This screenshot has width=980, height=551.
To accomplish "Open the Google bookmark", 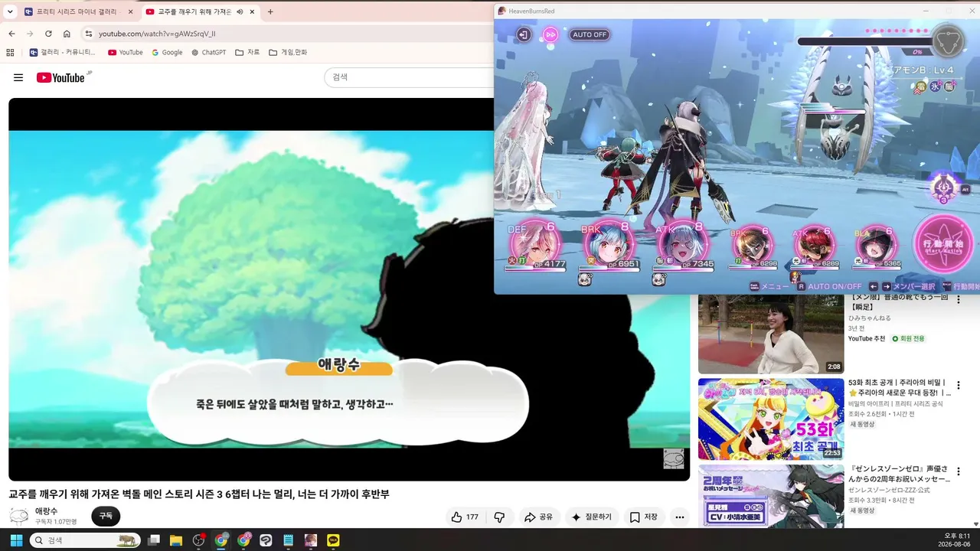I will pyautogui.click(x=167, y=52).
